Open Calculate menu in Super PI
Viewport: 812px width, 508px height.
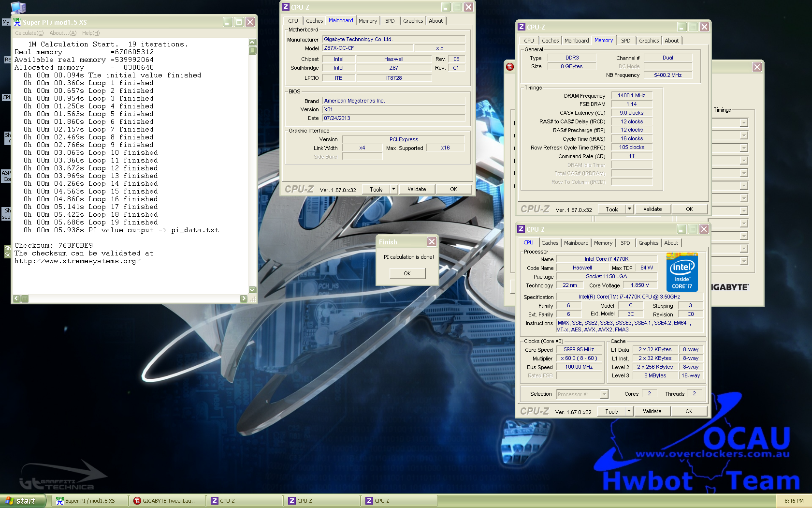[x=29, y=33]
